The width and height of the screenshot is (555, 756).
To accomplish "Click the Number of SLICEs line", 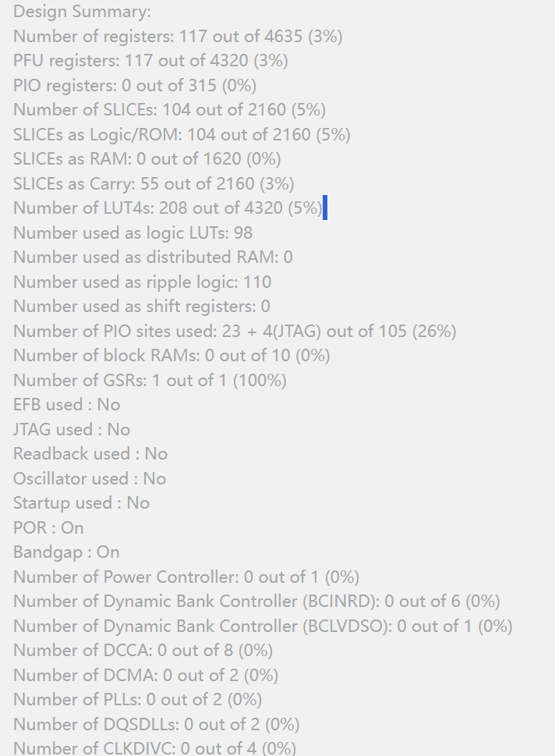I will click(x=170, y=110).
